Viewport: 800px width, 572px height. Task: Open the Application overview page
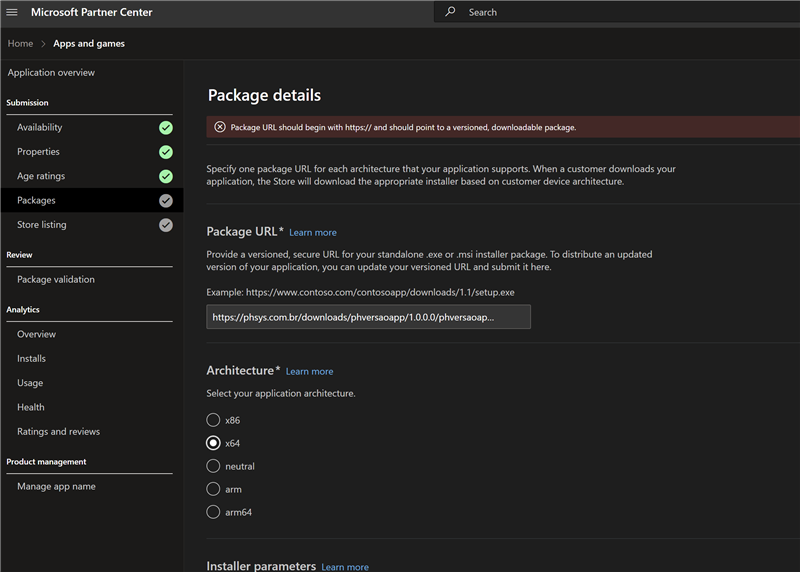point(51,72)
